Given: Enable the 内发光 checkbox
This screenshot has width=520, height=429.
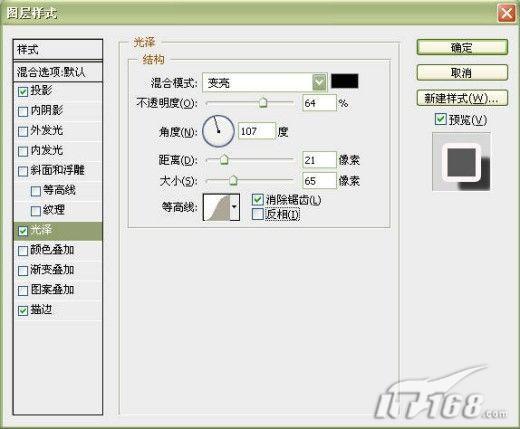Looking at the screenshot, I should click(x=23, y=151).
